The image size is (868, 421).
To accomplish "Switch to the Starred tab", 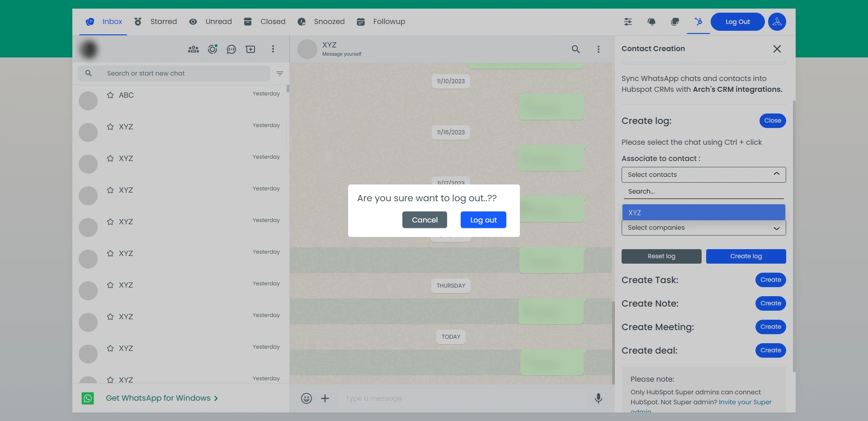I will (x=156, y=22).
